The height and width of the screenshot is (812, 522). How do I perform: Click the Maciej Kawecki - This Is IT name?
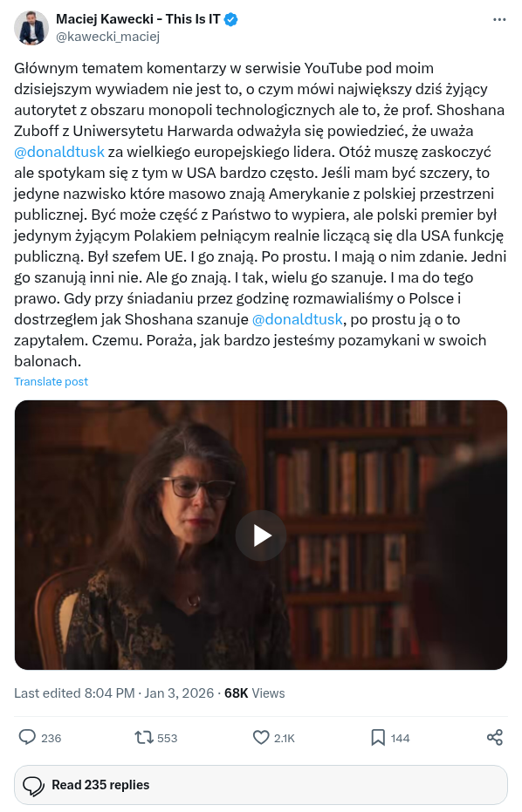[x=138, y=20]
